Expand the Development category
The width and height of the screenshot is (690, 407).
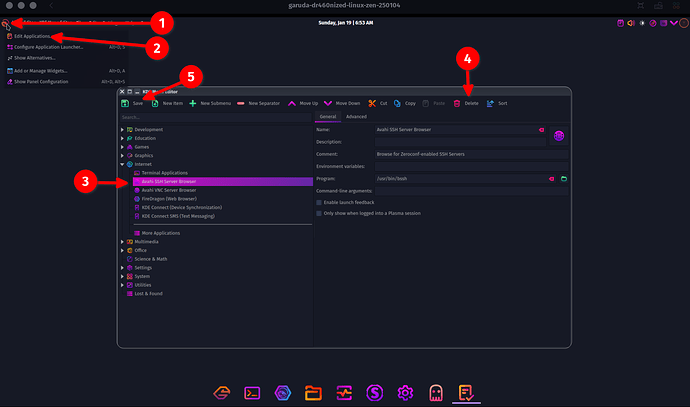pos(122,130)
